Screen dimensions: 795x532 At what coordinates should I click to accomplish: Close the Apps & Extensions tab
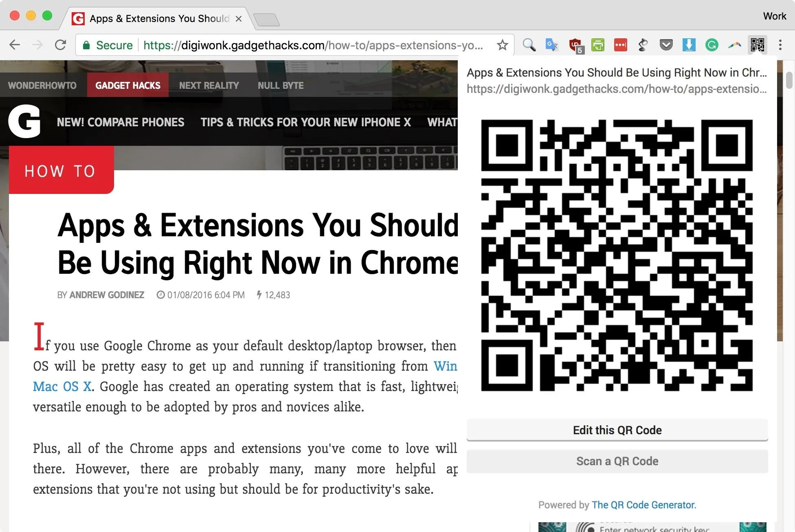click(239, 19)
